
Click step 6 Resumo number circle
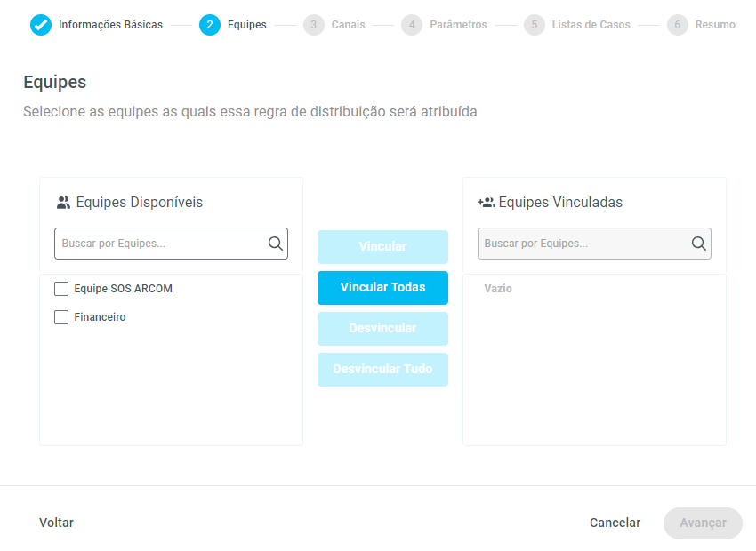678,25
